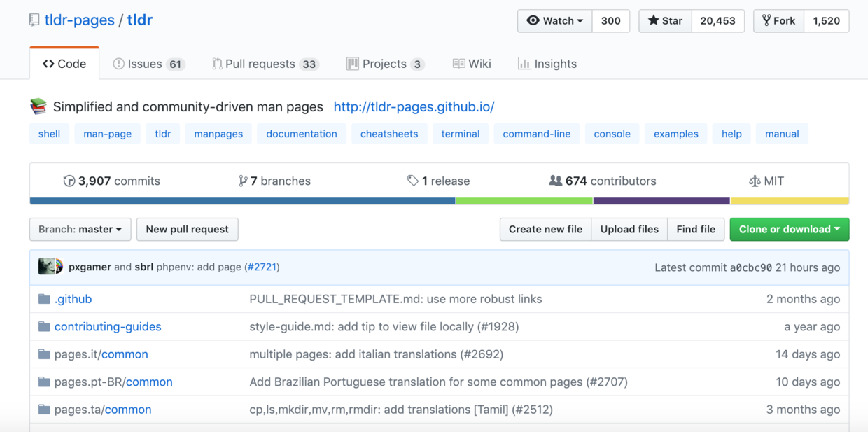This screenshot has width=868, height=432.
Task: Click the Create new file button
Action: [x=545, y=229]
